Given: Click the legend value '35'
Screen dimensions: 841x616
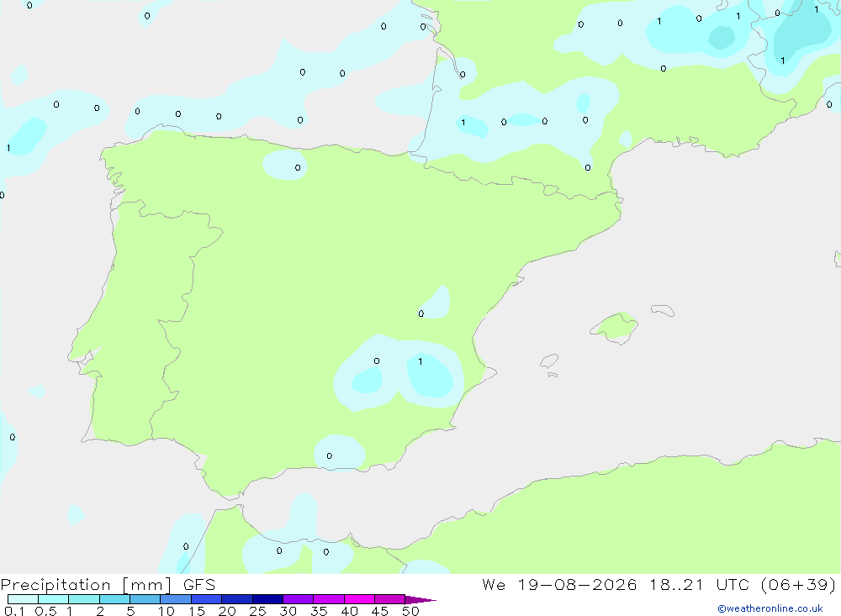Looking at the screenshot, I should click(x=319, y=611).
